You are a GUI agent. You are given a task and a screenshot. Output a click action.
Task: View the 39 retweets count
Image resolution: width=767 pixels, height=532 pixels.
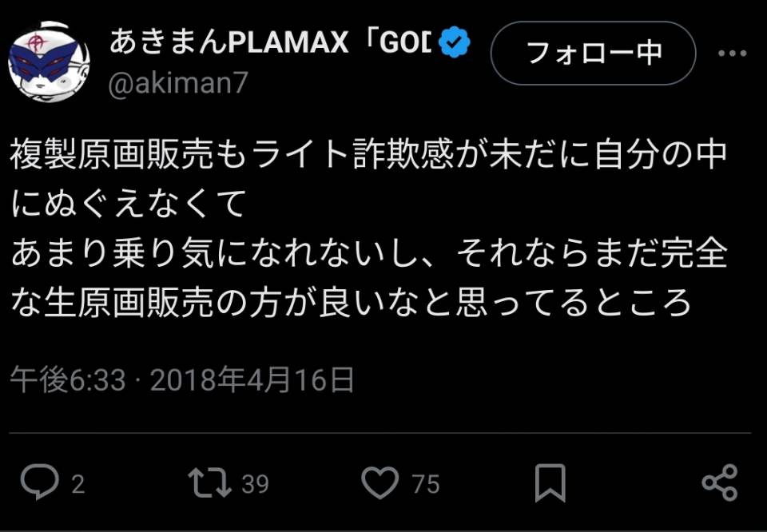click(256, 484)
